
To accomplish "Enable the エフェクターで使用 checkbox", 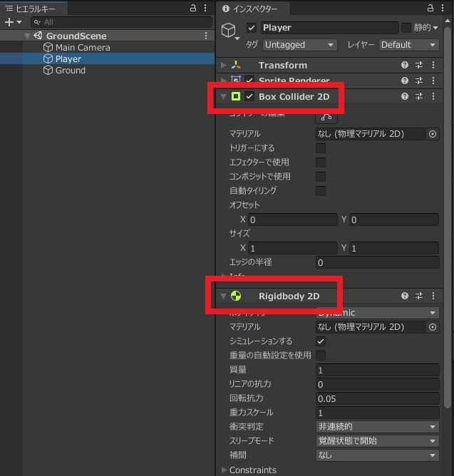I will (x=321, y=162).
